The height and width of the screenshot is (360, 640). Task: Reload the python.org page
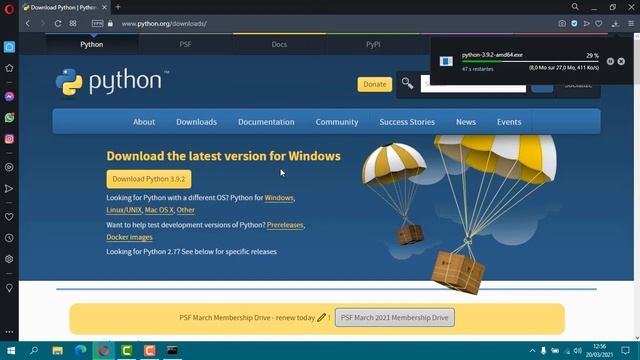[58, 24]
